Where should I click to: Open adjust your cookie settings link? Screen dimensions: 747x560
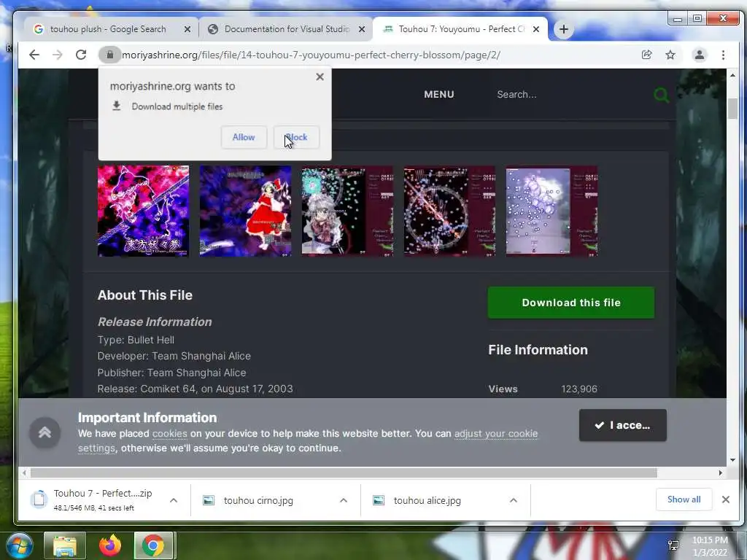pyautogui.click(x=496, y=434)
